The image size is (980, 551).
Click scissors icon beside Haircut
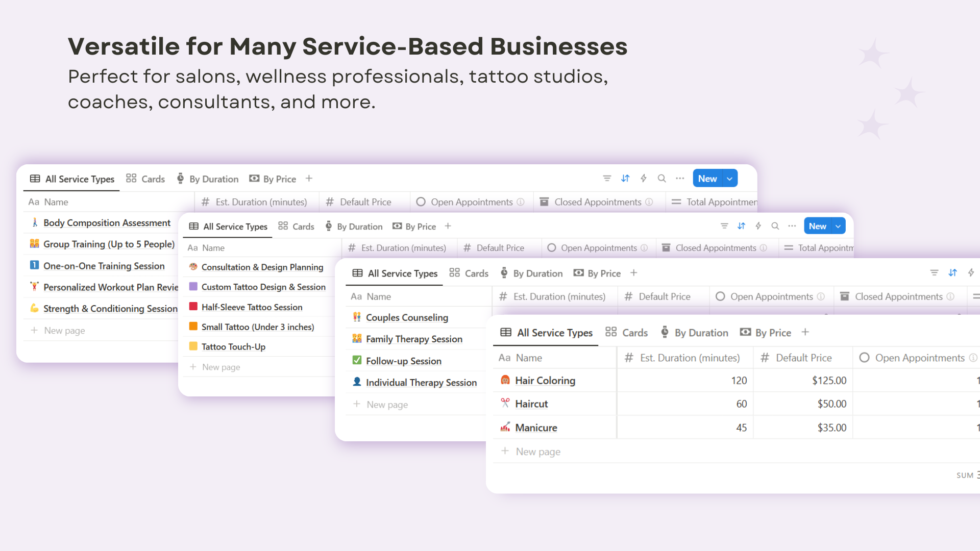click(505, 403)
